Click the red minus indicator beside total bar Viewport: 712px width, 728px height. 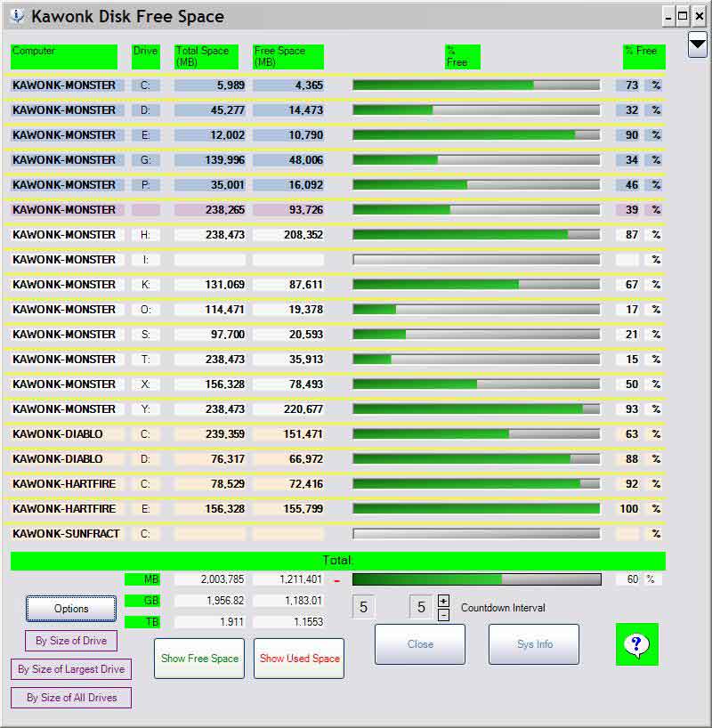pos(337,580)
